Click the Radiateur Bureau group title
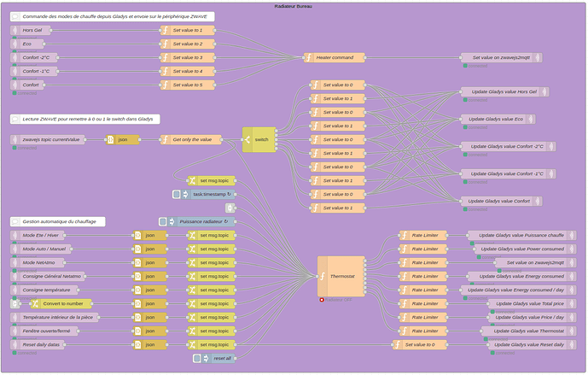This screenshot has width=588, height=375. click(294, 5)
